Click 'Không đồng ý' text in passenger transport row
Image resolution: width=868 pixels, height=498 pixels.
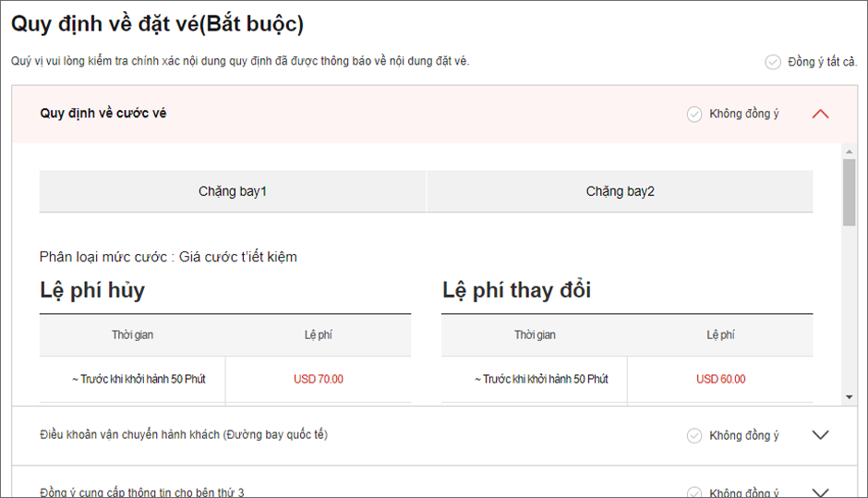pyautogui.click(x=744, y=436)
